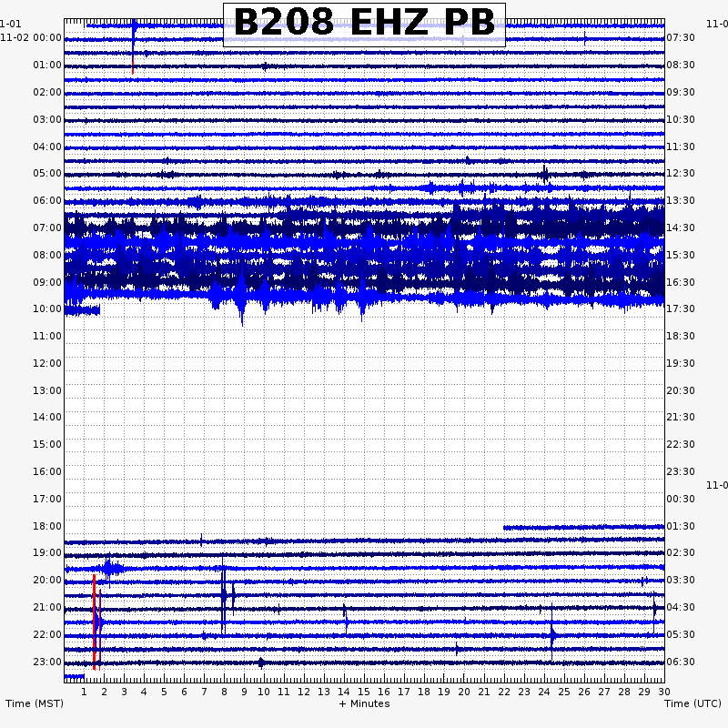Select the 01:00 MST time label

point(47,65)
